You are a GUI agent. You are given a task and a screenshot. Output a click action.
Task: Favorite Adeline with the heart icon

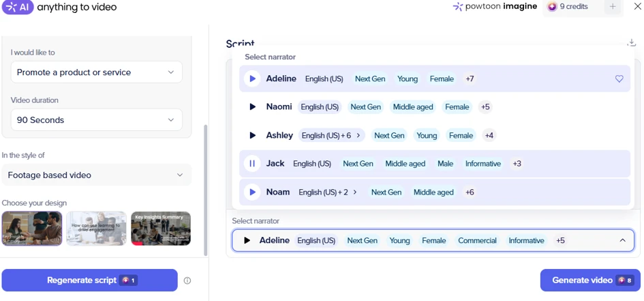619,79
